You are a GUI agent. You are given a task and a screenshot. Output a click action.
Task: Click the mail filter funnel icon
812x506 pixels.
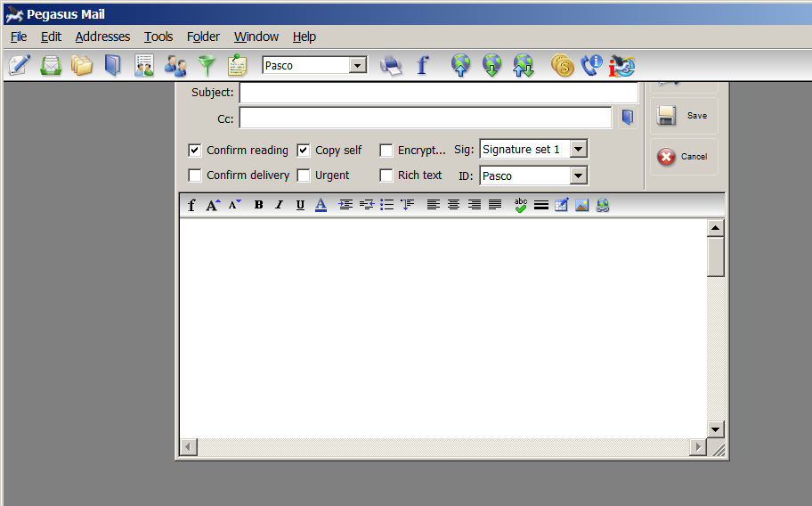point(207,65)
